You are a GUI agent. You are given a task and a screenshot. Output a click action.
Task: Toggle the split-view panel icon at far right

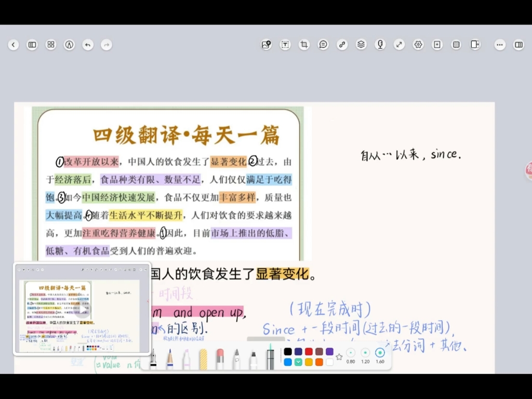(x=519, y=45)
